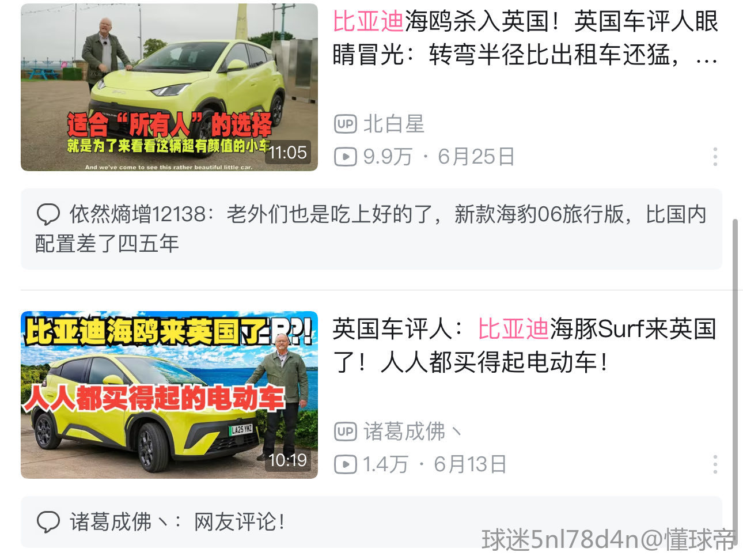Image resolution: width=743 pixels, height=560 pixels.
Task: Open the 比亚迪海鸥杀入英国 video thumbnail
Action: pyautogui.click(x=169, y=87)
